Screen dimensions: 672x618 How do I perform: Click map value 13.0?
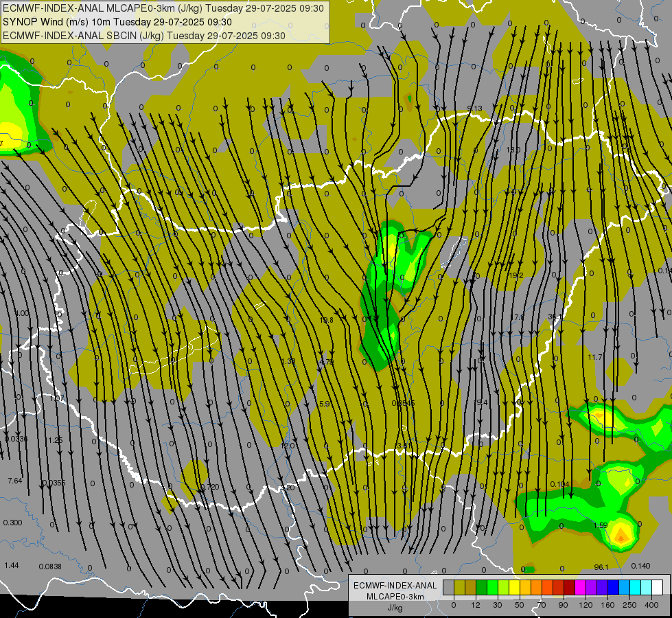pyautogui.click(x=513, y=150)
